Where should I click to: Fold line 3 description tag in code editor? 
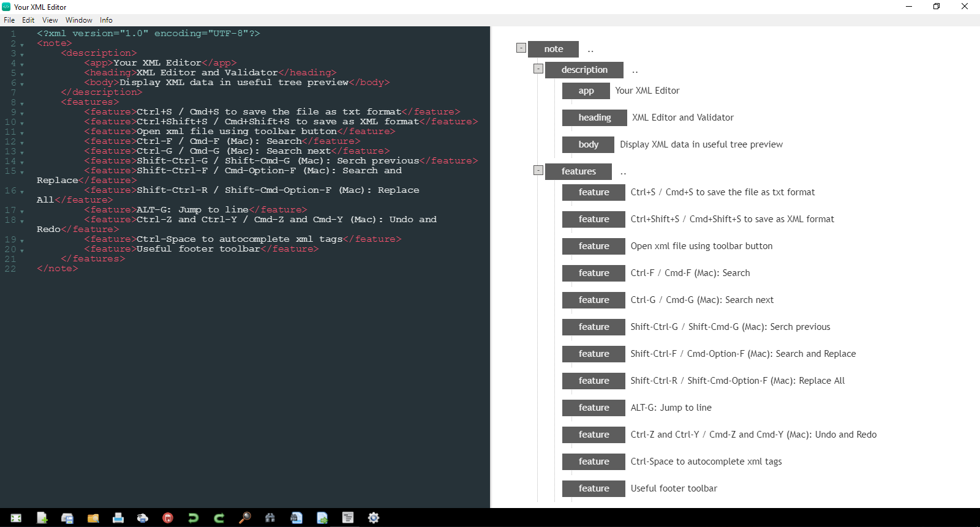click(x=22, y=55)
